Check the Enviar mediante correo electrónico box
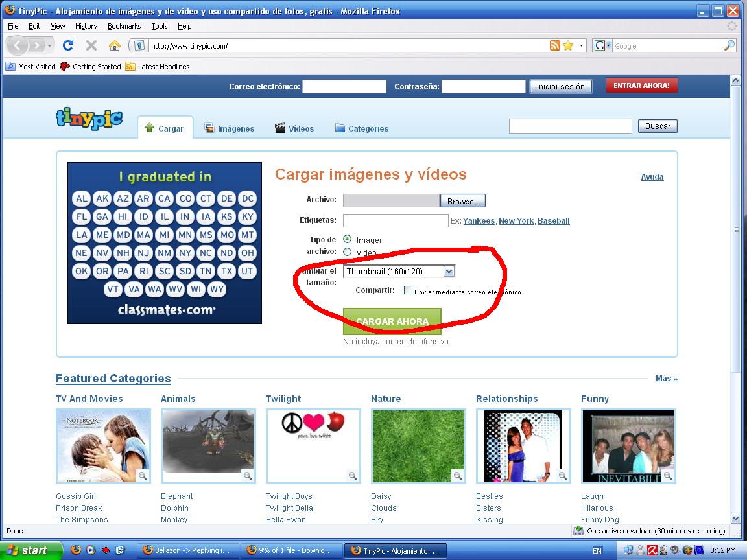Screen dimensions: 747x560 click(408, 290)
